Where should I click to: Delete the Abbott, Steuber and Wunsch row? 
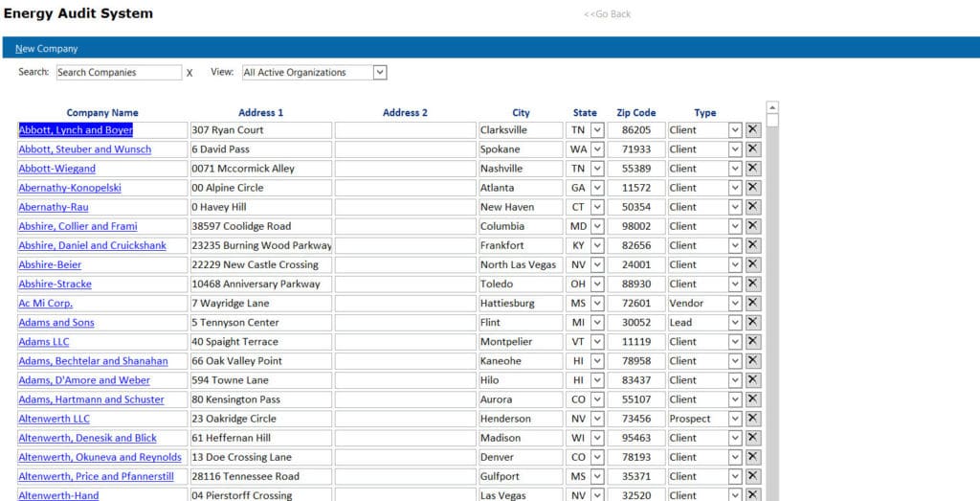point(753,148)
